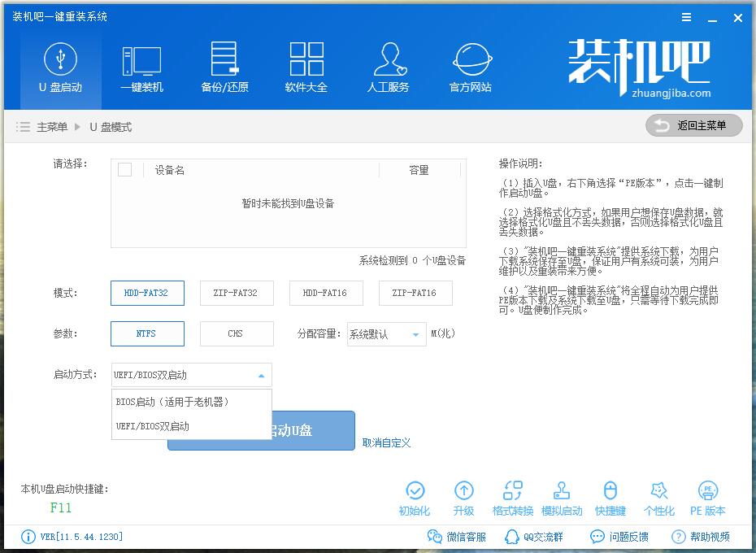Select ZIP-FAT32 mode

coord(237,293)
